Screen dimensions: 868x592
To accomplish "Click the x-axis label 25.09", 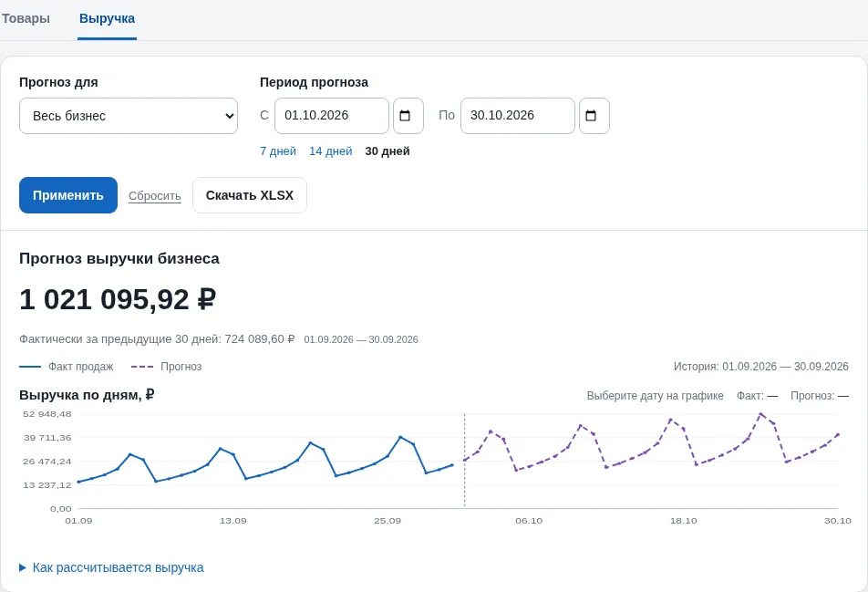I will click(387, 521).
